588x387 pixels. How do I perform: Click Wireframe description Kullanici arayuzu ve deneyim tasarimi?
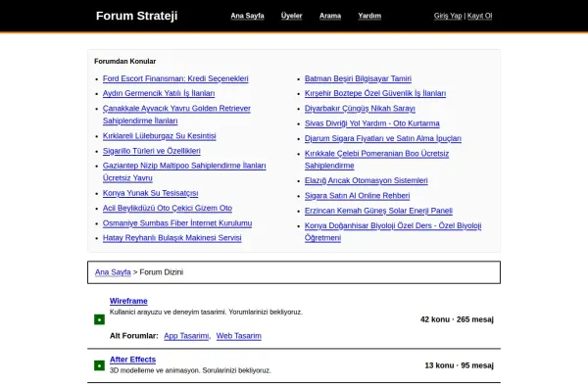(206, 312)
